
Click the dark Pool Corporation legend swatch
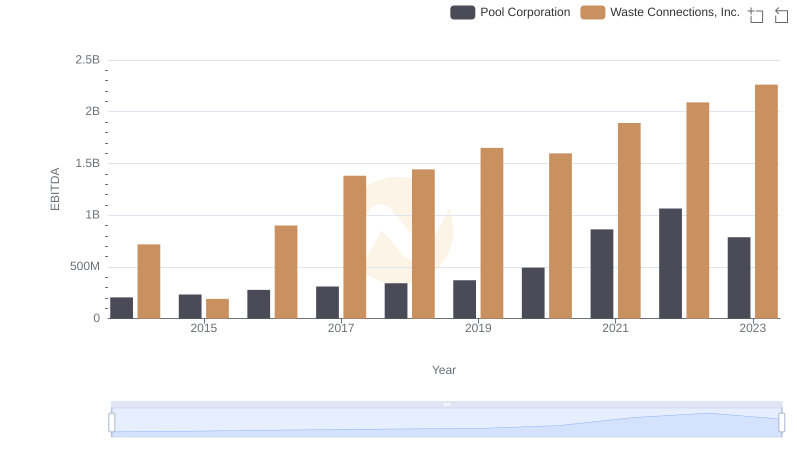pyautogui.click(x=463, y=12)
